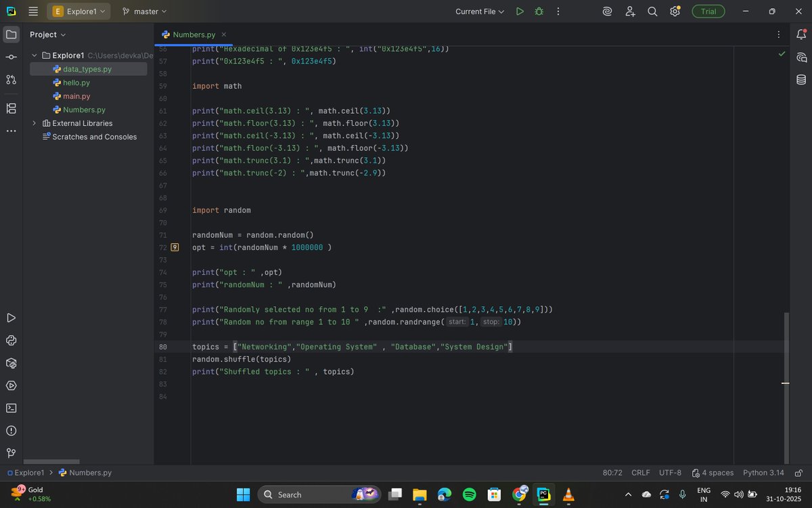Click the start: inlay hint on line 78
The height and width of the screenshot is (508, 812).
pos(457,322)
